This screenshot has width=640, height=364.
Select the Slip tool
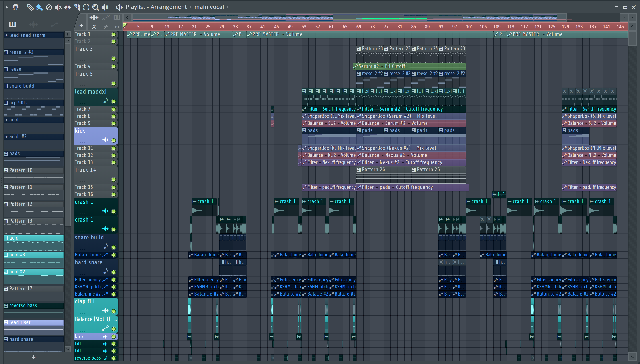pyautogui.click(x=68, y=7)
